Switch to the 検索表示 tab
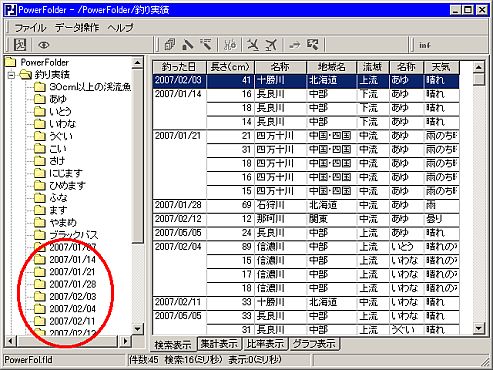 173,345
